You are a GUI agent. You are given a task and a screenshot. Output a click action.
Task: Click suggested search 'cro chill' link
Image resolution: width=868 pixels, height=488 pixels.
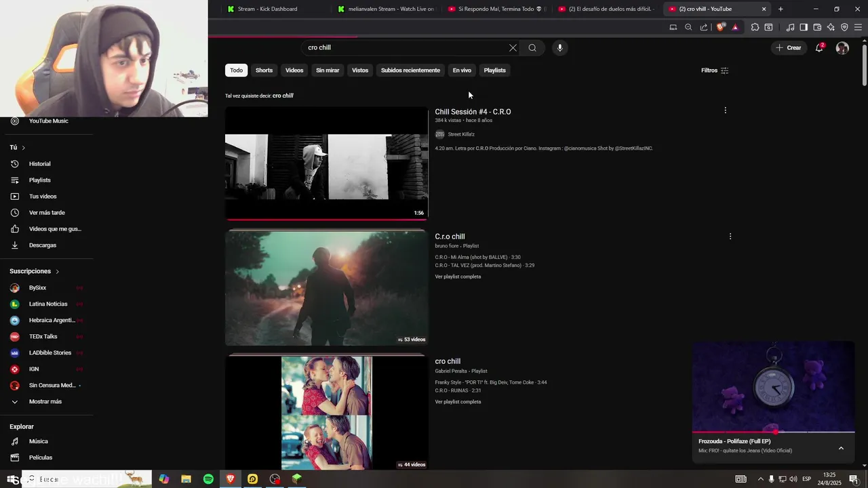tap(283, 96)
